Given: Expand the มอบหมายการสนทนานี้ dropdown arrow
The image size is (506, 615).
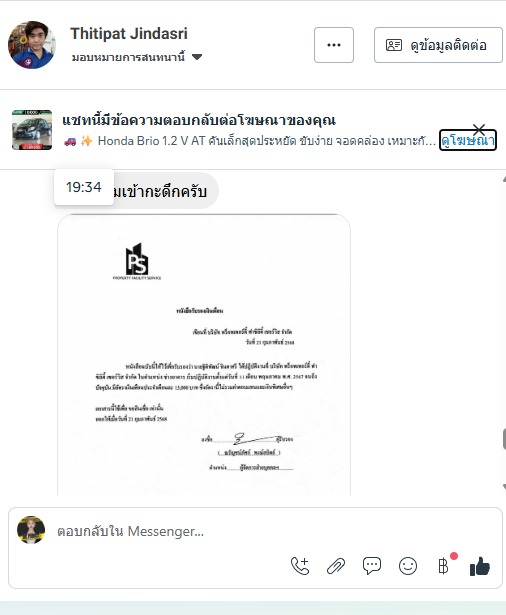Looking at the screenshot, I should (197, 57).
